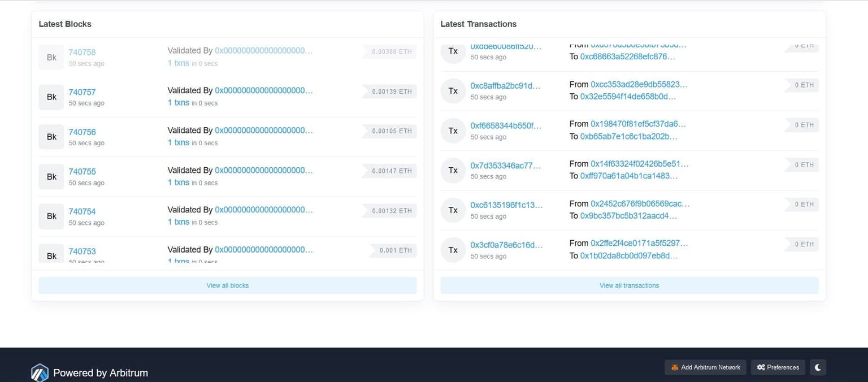
Task: Open the 1 txns link under block 740757
Action: [178, 103]
